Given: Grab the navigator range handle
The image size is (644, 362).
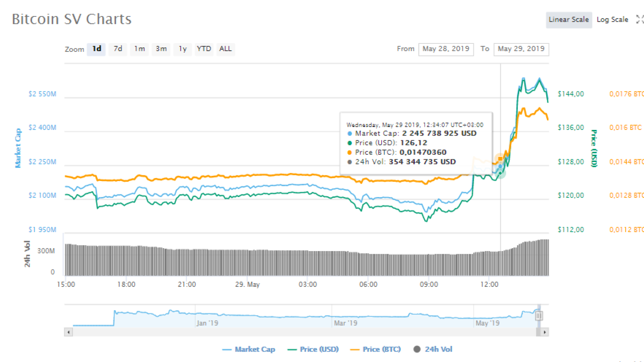Looking at the screenshot, I should point(539,316).
